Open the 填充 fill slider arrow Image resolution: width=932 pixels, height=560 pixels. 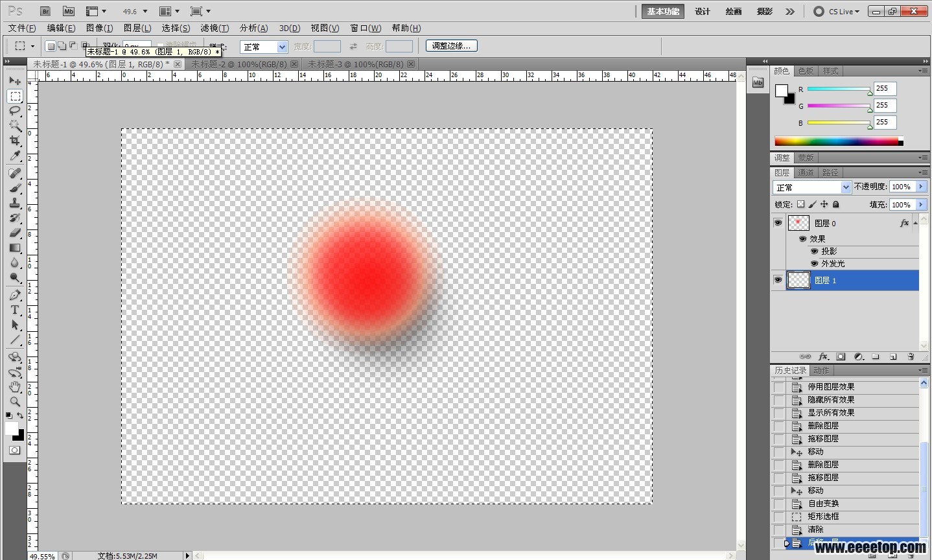pyautogui.click(x=921, y=205)
